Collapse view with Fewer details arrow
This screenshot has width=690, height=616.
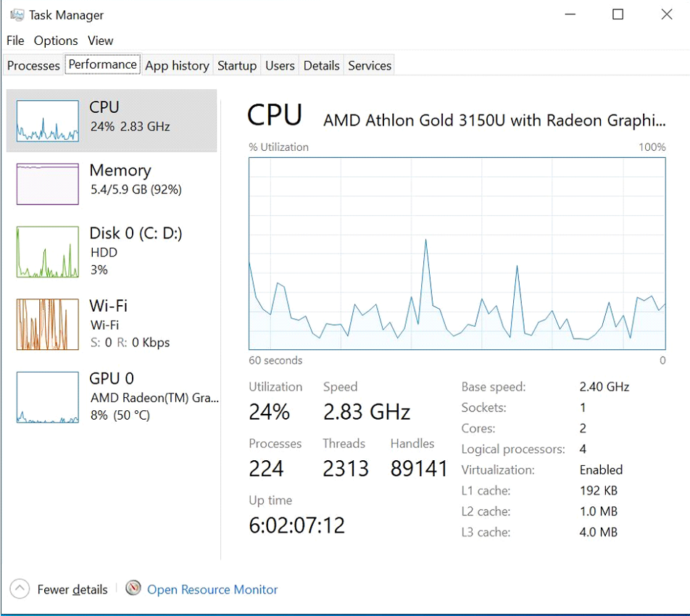pyautogui.click(x=20, y=588)
